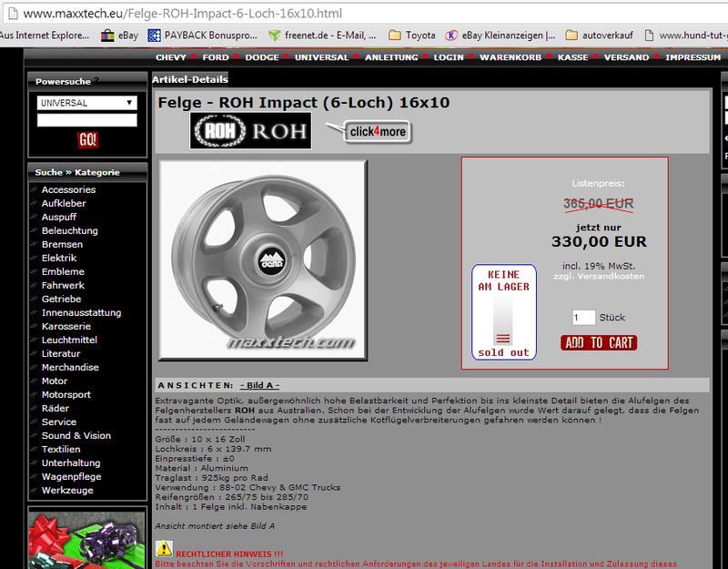
Task: Open the freenet.de E-Mail bookmark
Action: tap(322, 36)
